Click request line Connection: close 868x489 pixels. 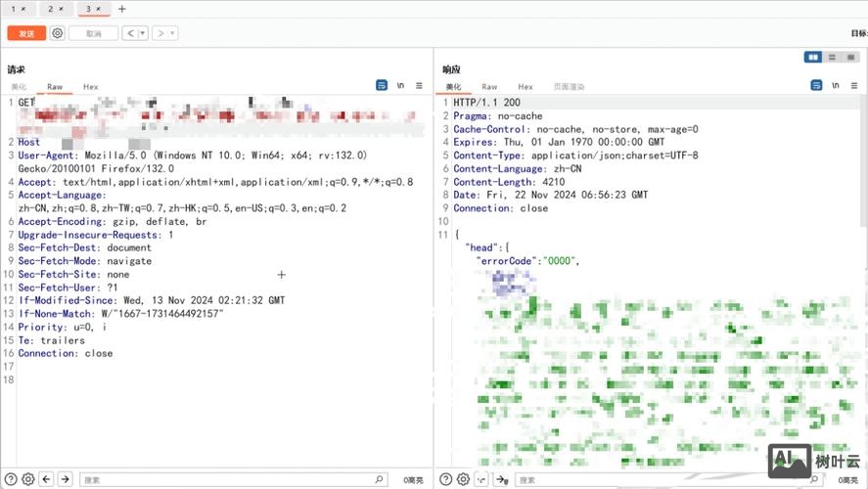(x=66, y=353)
